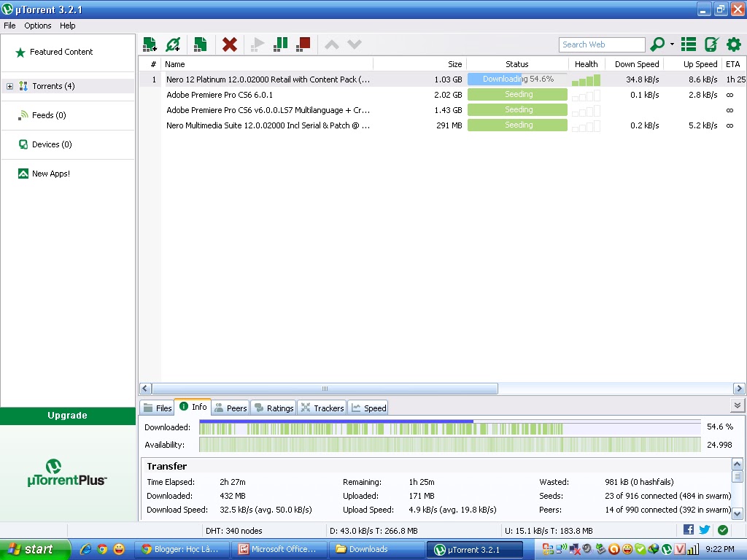
Task: Select Devices (0) in the sidebar
Action: click(52, 144)
